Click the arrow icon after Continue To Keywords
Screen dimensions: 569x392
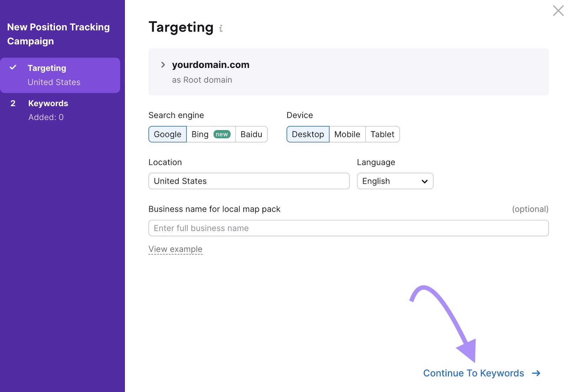(536, 374)
